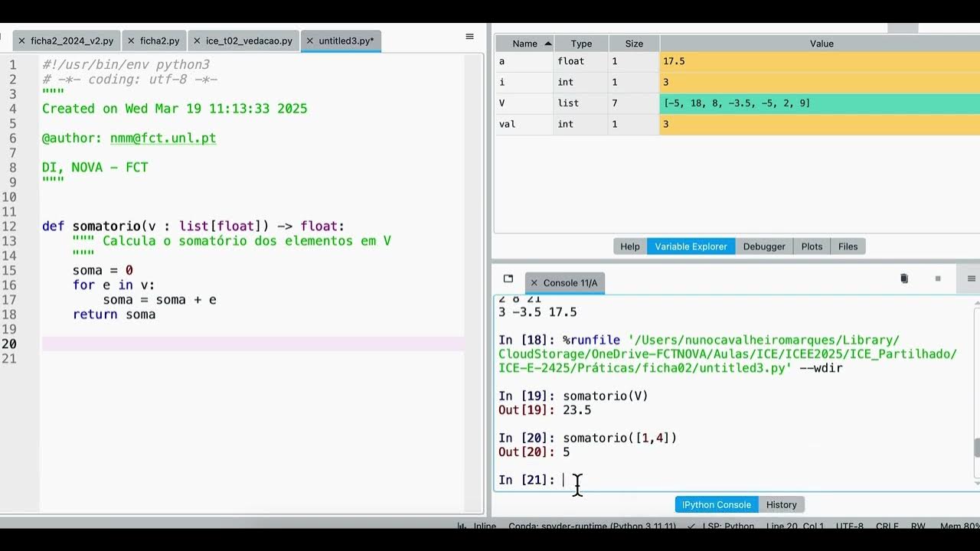The height and width of the screenshot is (551, 980).
Task: Close the ficha2.py editor tab
Action: click(x=131, y=41)
